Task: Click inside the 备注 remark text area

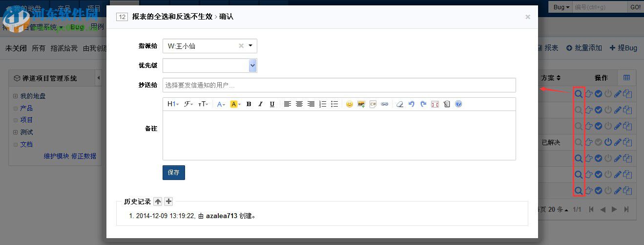Action: 339,135
